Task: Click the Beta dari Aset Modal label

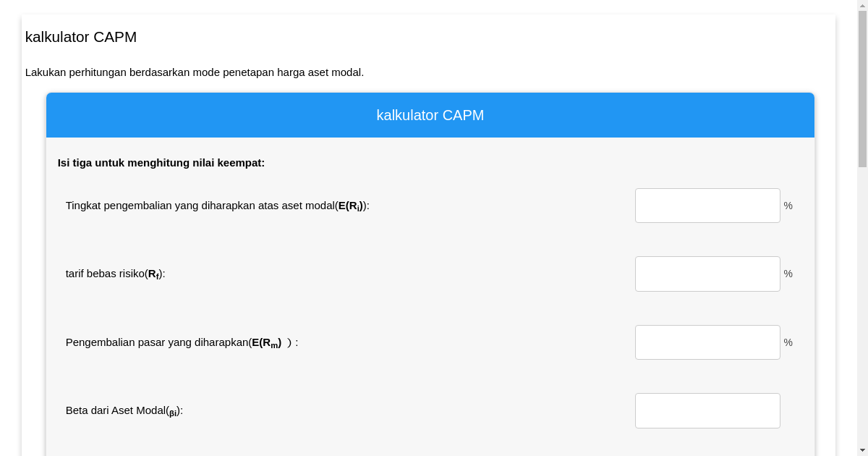Action: click(123, 410)
